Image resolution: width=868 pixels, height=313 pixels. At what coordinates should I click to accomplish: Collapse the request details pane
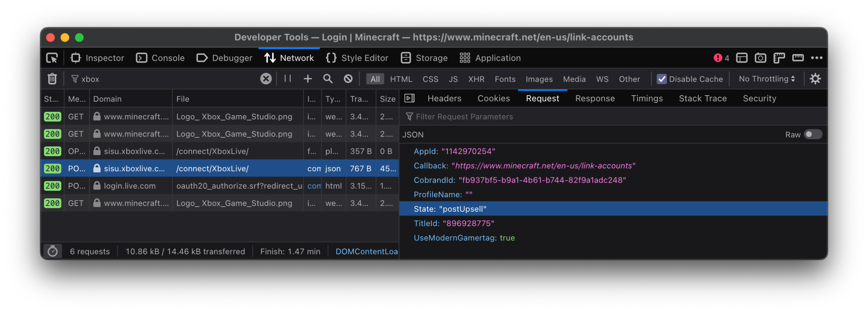click(409, 98)
